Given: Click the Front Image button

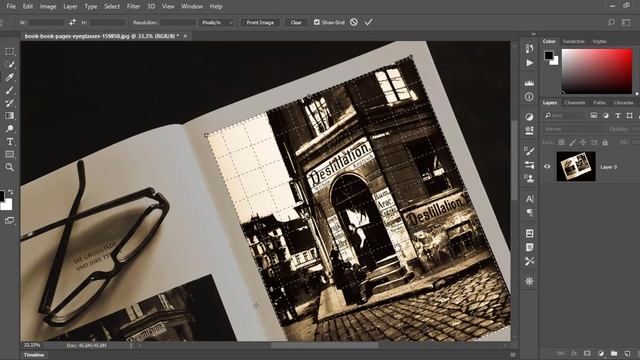Looking at the screenshot, I should (260, 22).
